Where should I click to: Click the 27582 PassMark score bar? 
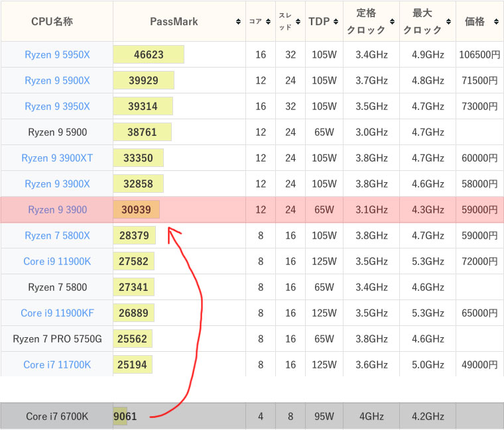coord(134,262)
